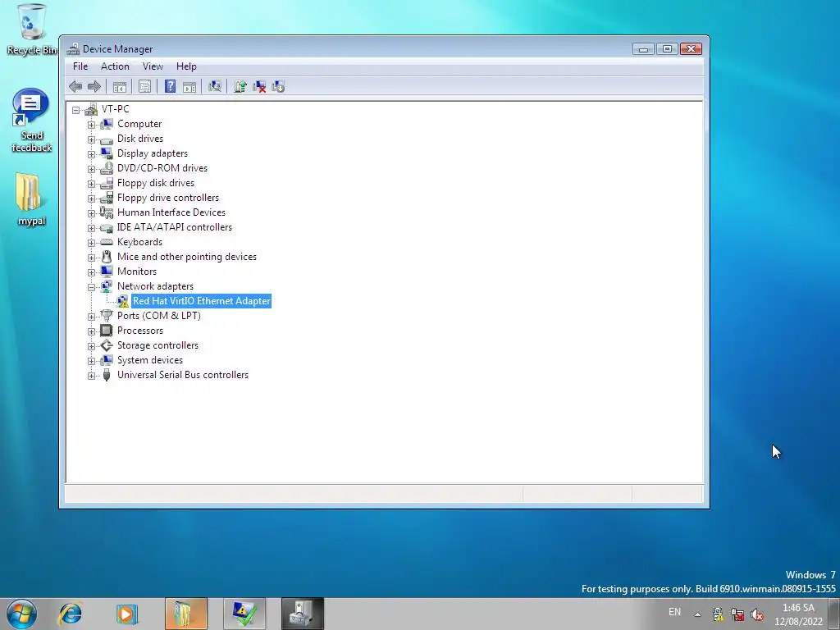This screenshot has width=840, height=630.
Task: Click the 'Ports (COM & LPT)' label
Action: pos(159,316)
